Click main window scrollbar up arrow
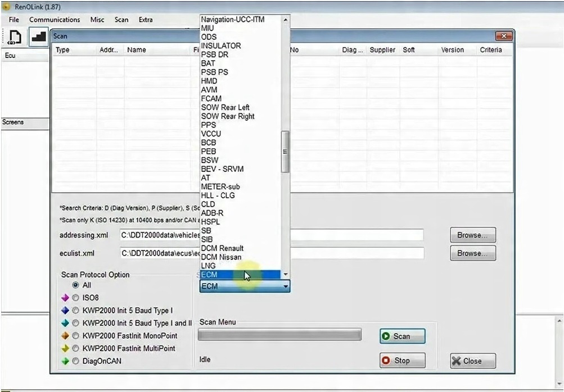Image resolution: width=564 pixels, height=392 pixels. [x=560, y=320]
